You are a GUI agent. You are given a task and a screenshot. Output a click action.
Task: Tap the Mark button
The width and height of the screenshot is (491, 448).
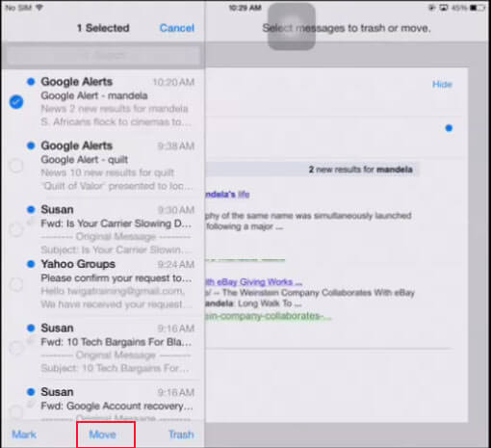tap(24, 435)
